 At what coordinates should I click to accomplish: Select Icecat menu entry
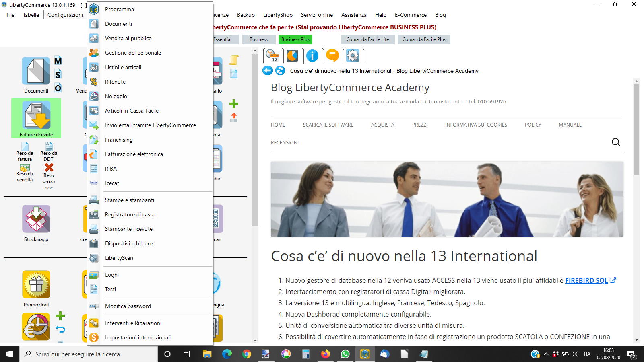[x=150, y=183]
